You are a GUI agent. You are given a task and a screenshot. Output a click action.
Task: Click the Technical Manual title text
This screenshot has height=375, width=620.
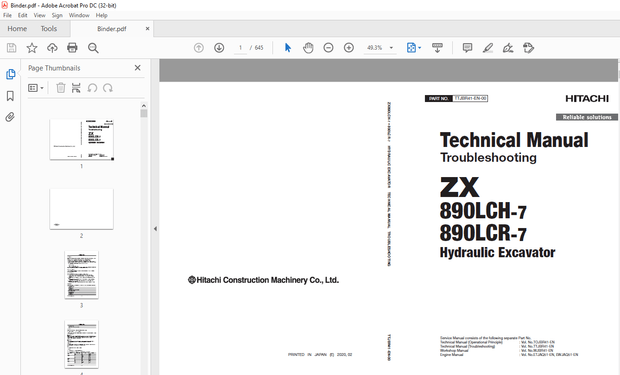pyautogui.click(x=514, y=140)
